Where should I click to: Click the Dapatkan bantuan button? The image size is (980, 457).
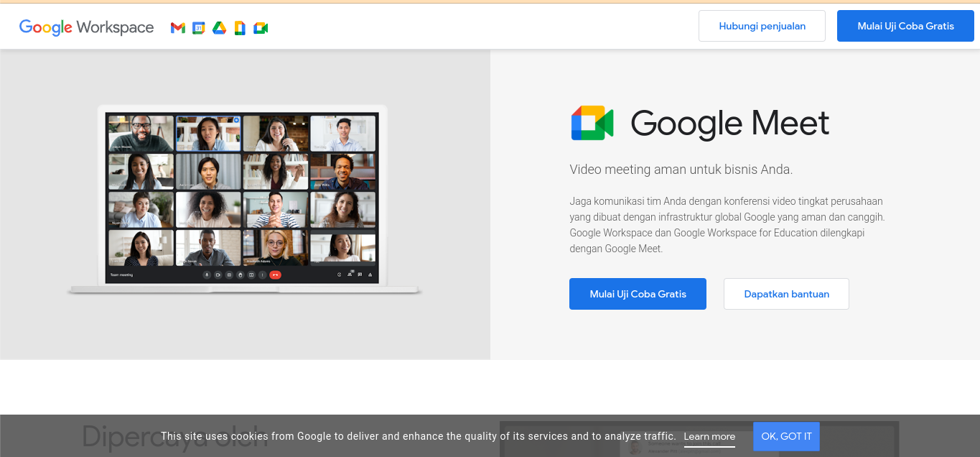pos(786,294)
